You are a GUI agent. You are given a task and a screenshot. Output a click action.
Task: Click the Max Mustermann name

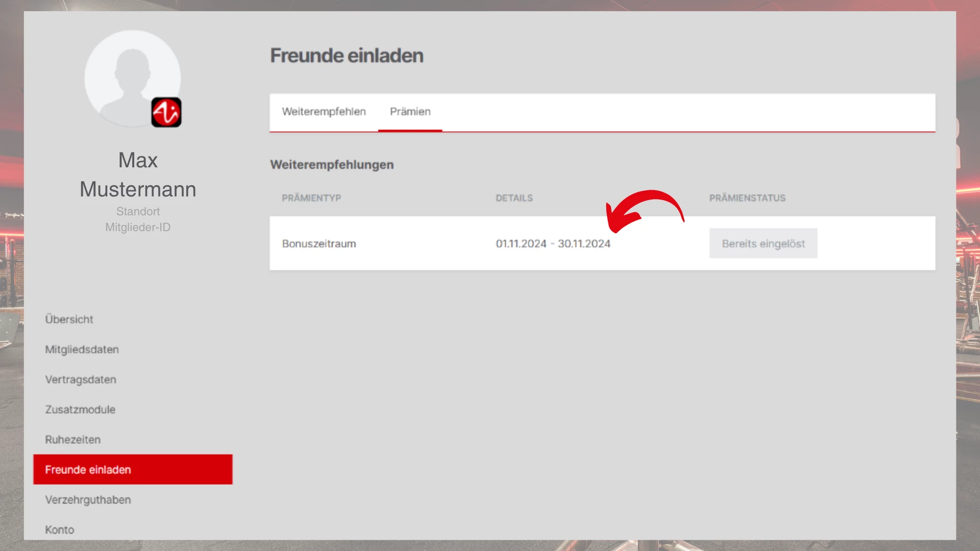[138, 174]
